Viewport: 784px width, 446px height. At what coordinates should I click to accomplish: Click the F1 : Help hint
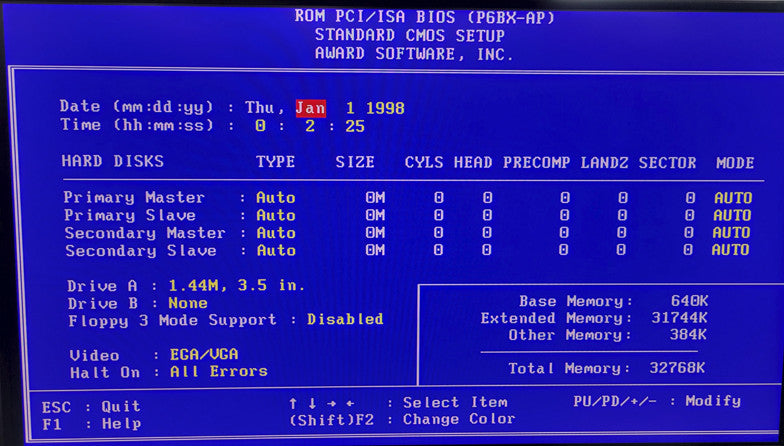tap(92, 424)
